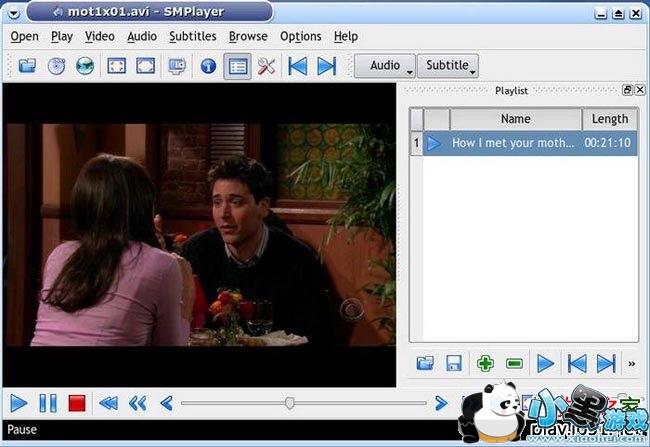Remove item with green minus icon
Screen dimensions: 650x447
pos(514,364)
